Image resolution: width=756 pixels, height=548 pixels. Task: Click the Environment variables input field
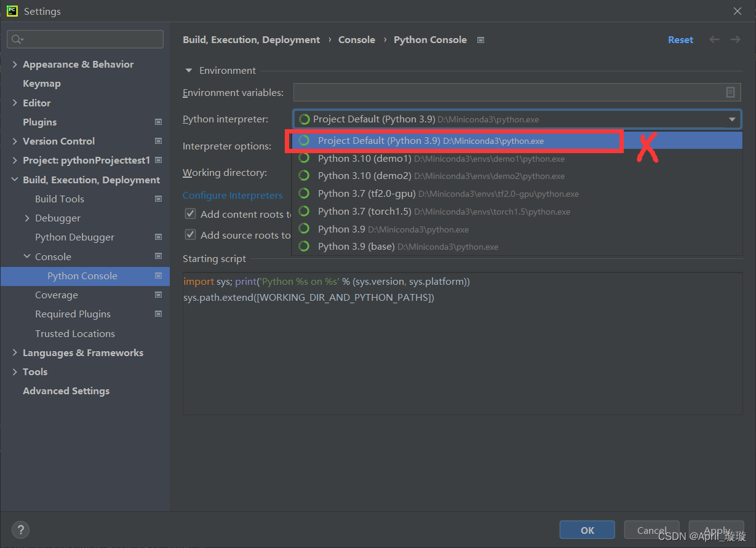click(517, 92)
